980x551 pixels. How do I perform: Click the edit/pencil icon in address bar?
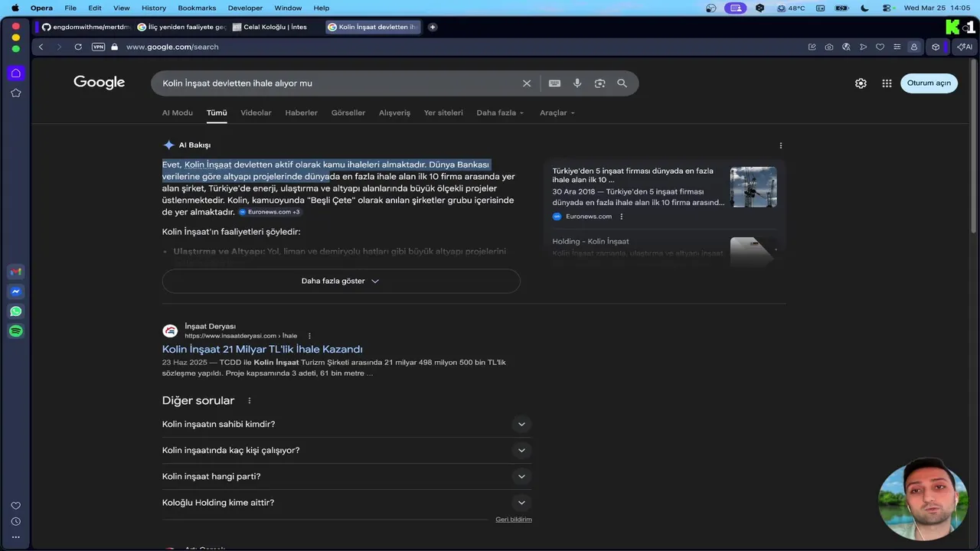[812, 47]
